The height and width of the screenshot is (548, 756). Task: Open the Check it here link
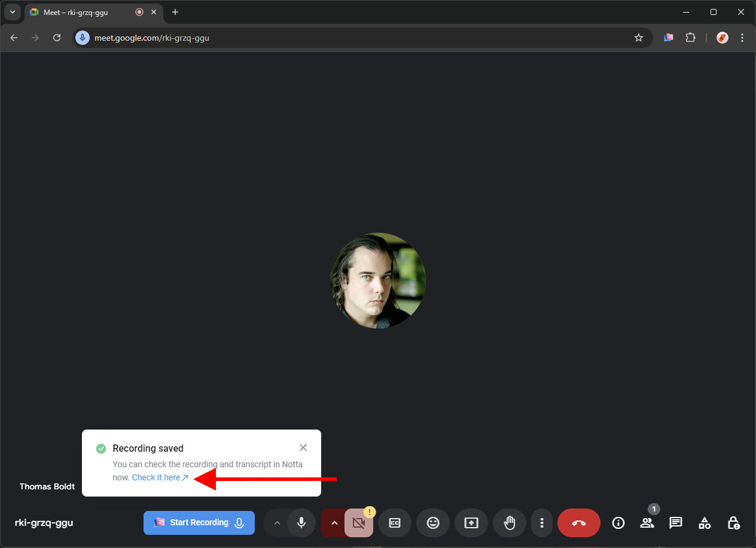click(x=160, y=477)
